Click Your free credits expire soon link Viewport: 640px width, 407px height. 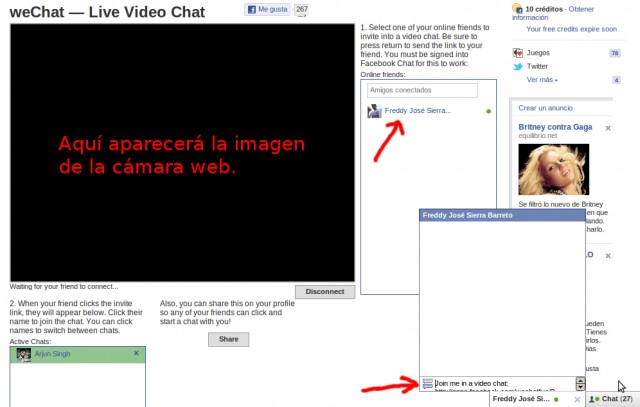point(571,29)
